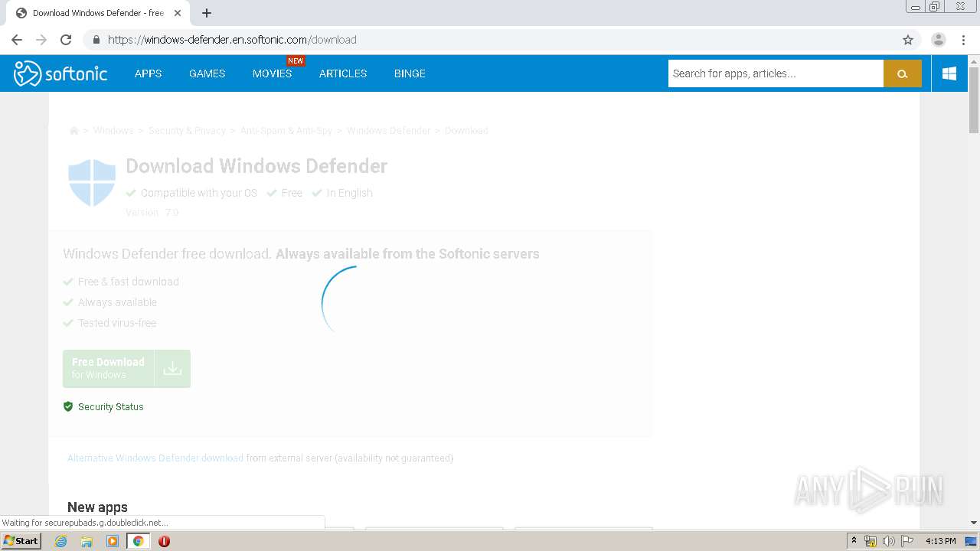
Task: Launch Internet Explorer from taskbar
Action: click(x=61, y=541)
